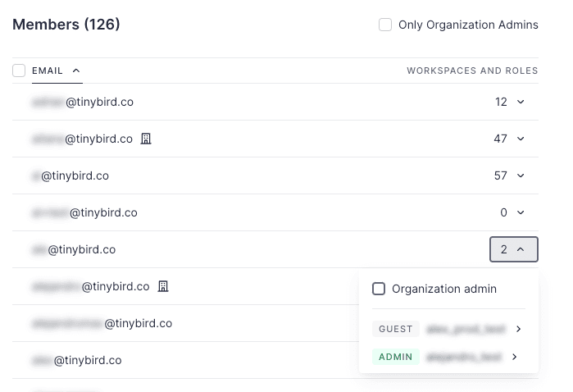Click the sort arrow next to EMAIL
The width and height of the screenshot is (573, 392).
point(76,71)
